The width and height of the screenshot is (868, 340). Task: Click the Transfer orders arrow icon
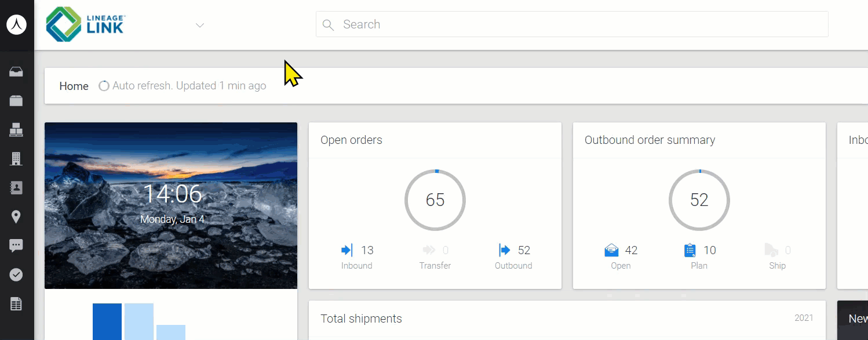tap(429, 250)
